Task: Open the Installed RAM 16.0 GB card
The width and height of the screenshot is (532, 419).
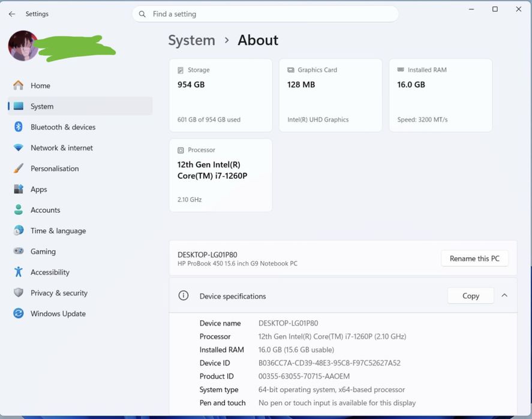Action: point(440,95)
